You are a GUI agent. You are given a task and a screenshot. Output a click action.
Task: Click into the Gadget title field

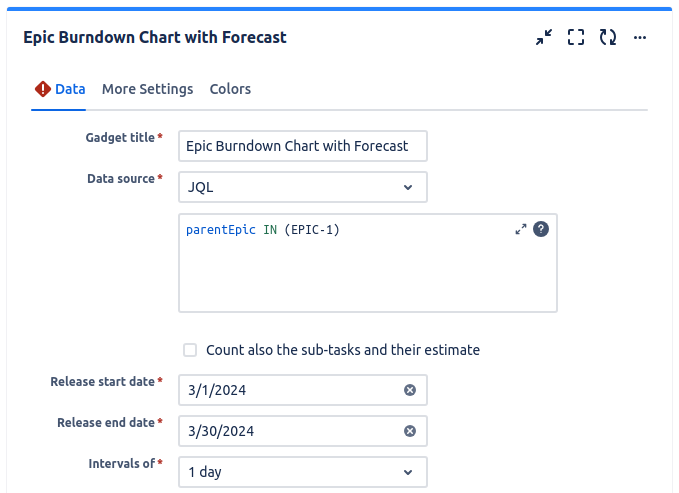[x=303, y=146]
